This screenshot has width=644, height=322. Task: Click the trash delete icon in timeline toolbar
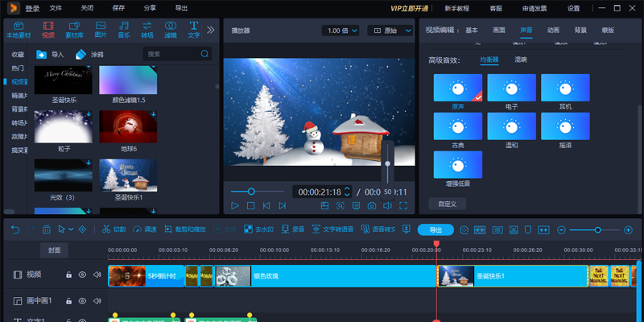47,229
